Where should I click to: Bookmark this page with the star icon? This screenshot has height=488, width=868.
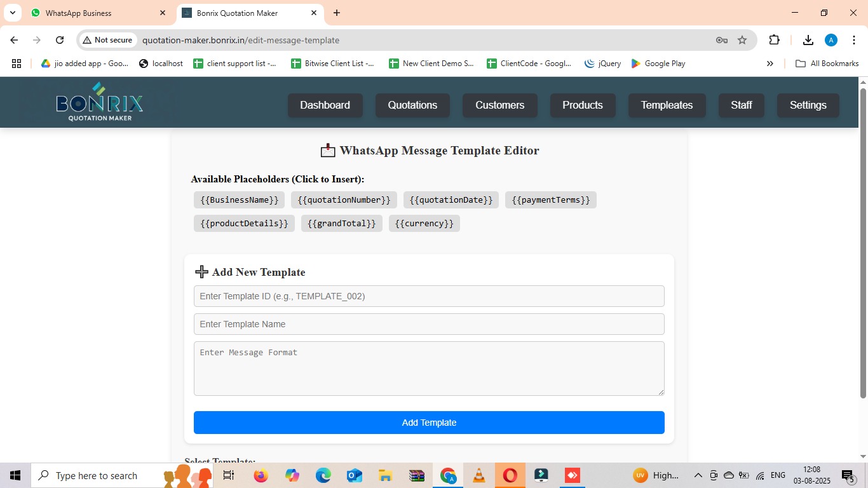742,40
